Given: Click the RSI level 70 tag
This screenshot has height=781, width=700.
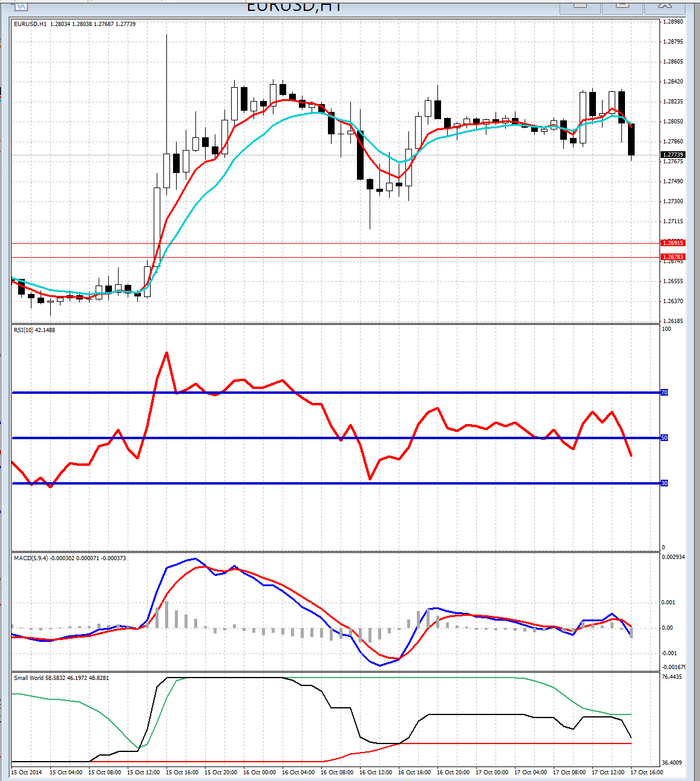Looking at the screenshot, I should click(x=664, y=393).
